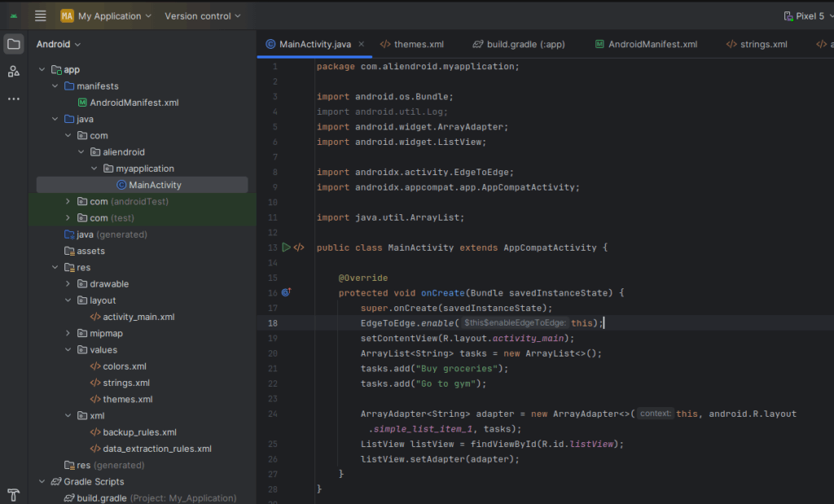Open the main hamburger menu
The width and height of the screenshot is (834, 504).
coord(41,16)
